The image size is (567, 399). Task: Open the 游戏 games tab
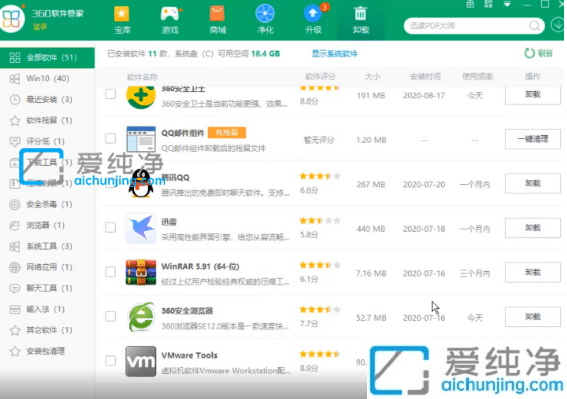pyautogui.click(x=170, y=20)
